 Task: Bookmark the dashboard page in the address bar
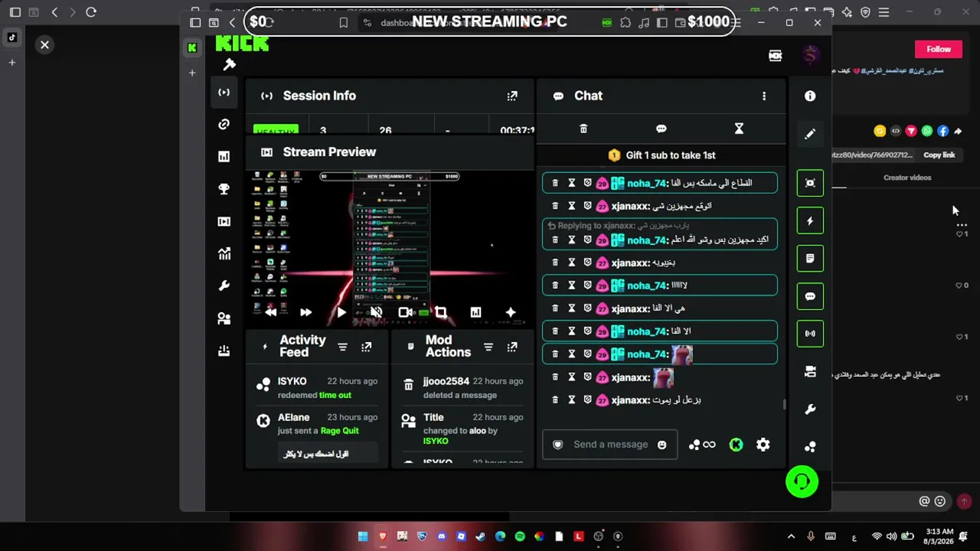click(x=344, y=23)
